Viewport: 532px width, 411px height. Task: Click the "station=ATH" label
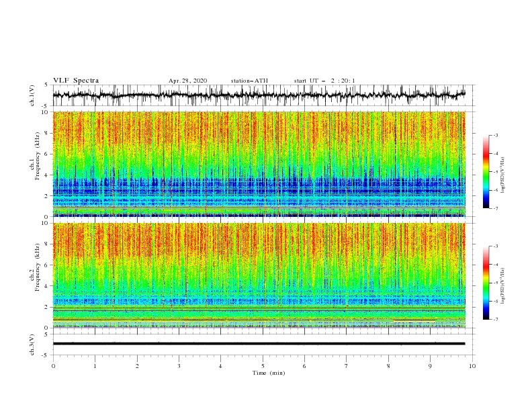(x=249, y=81)
